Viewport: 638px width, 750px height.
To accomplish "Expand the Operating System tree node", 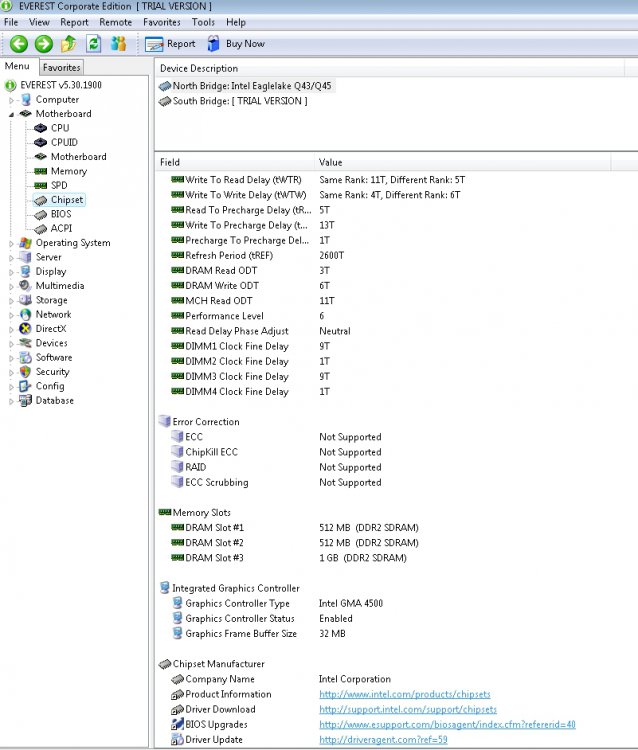I will [11, 243].
